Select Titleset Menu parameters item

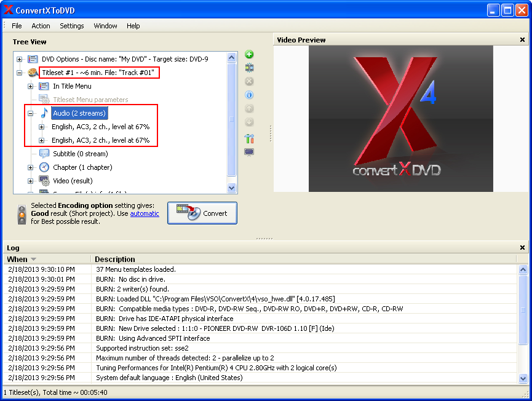90,100
